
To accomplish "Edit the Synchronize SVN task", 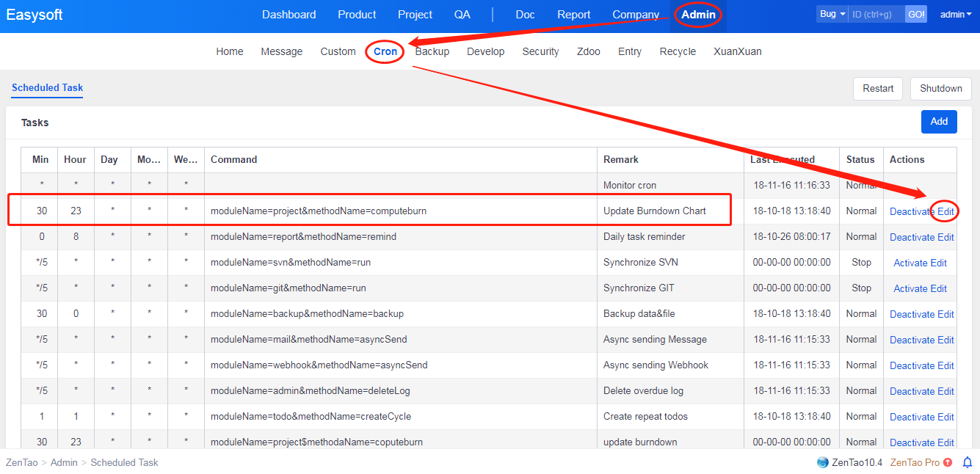I will pyautogui.click(x=939, y=263).
